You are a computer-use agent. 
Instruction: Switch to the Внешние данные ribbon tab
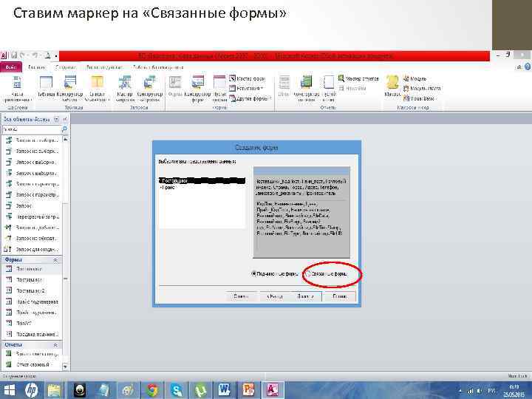point(104,67)
